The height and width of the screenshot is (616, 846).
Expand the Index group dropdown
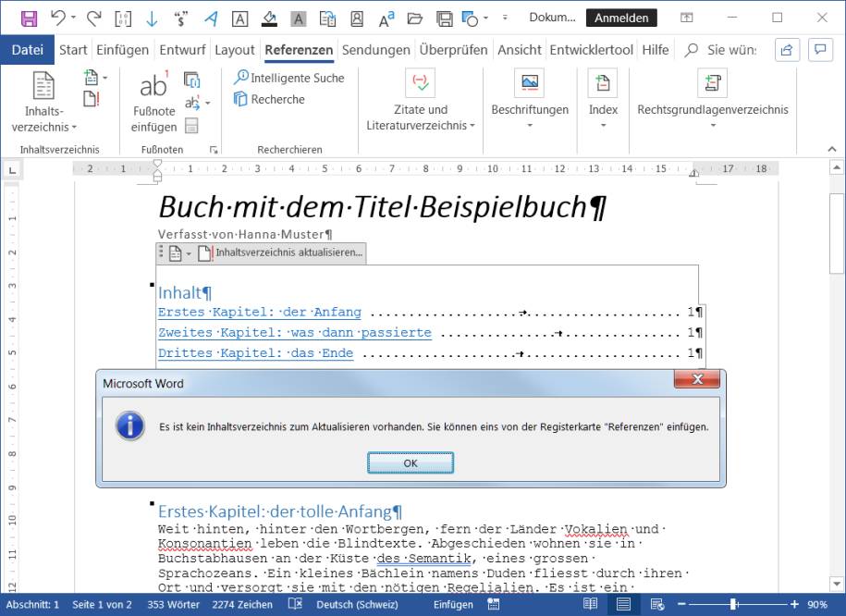(603, 126)
